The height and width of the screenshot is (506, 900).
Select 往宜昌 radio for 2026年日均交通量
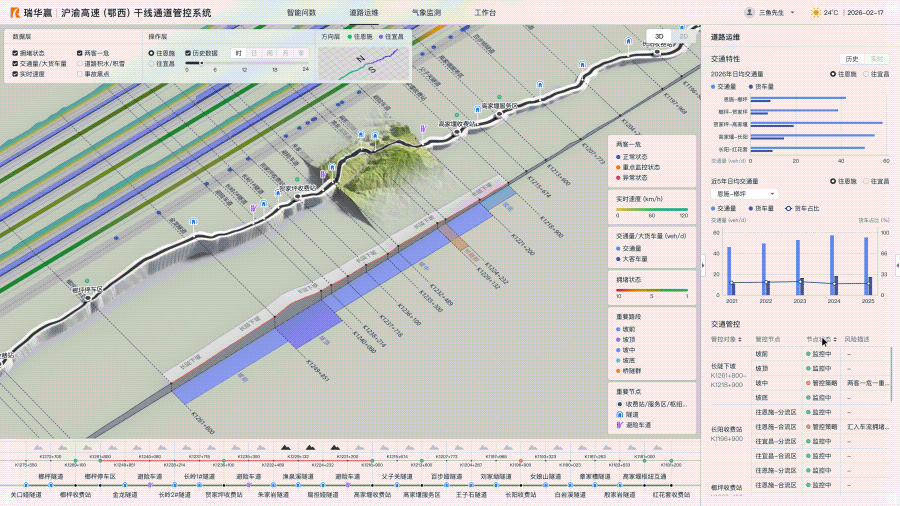coord(866,74)
